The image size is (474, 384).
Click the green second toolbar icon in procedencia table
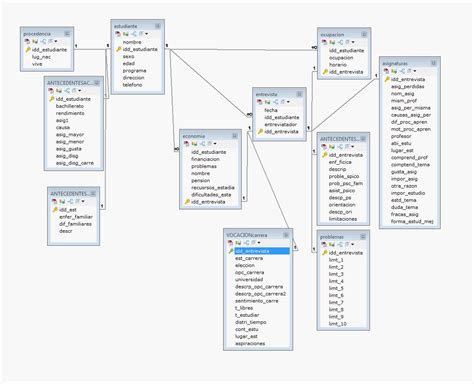35,41
